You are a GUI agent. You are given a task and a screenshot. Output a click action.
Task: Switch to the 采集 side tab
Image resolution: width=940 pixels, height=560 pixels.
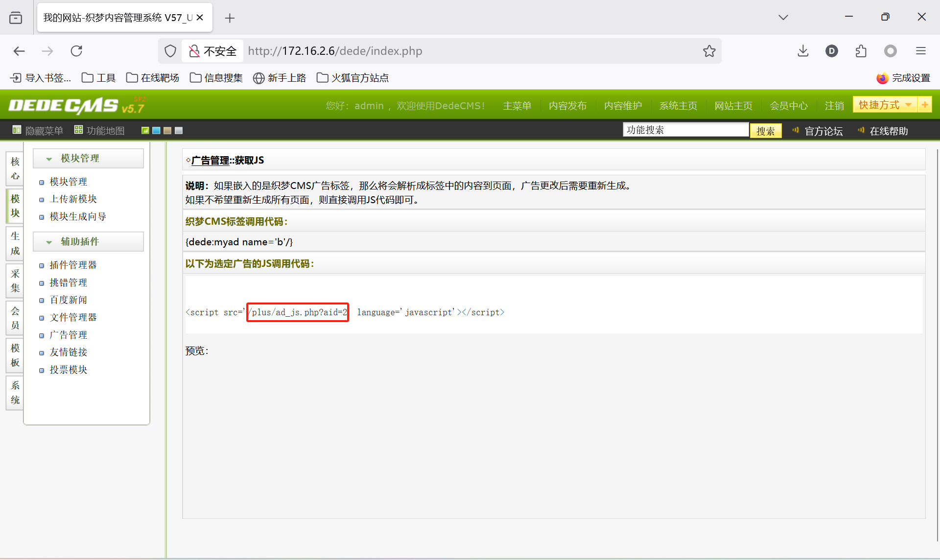pyautogui.click(x=15, y=280)
